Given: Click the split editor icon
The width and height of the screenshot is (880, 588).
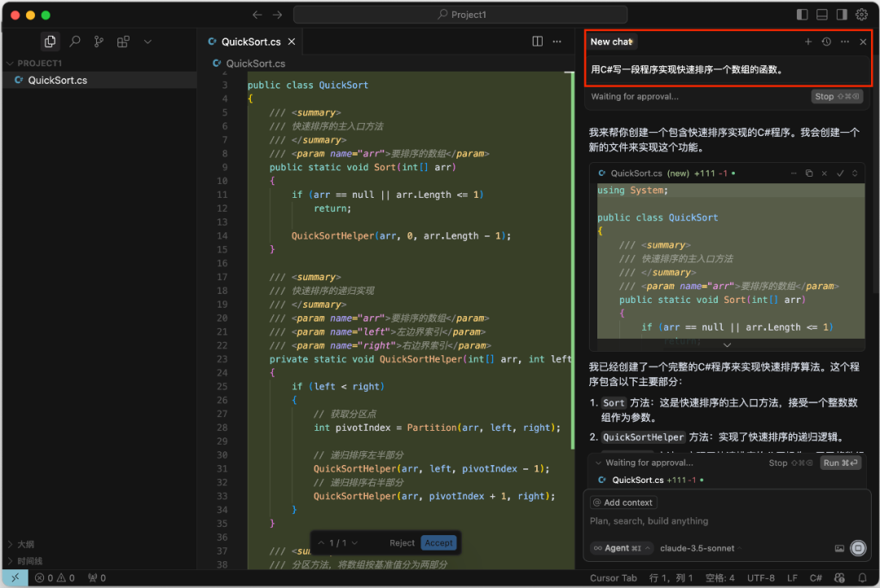Looking at the screenshot, I should pos(538,42).
